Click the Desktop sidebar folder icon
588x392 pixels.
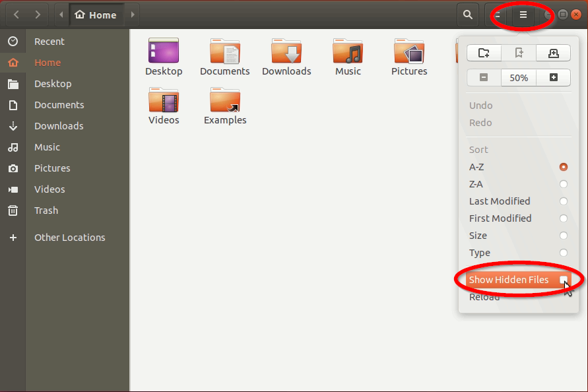(13, 84)
